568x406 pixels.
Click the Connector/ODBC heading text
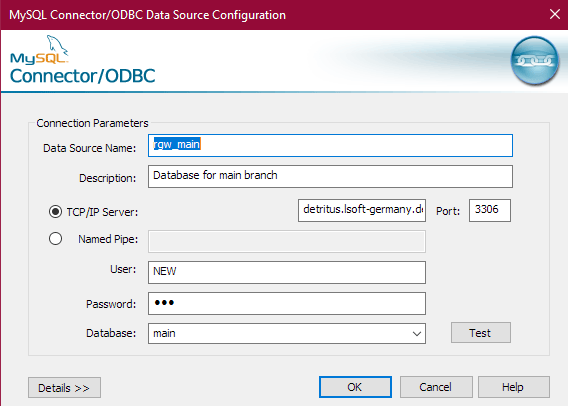click(x=83, y=76)
